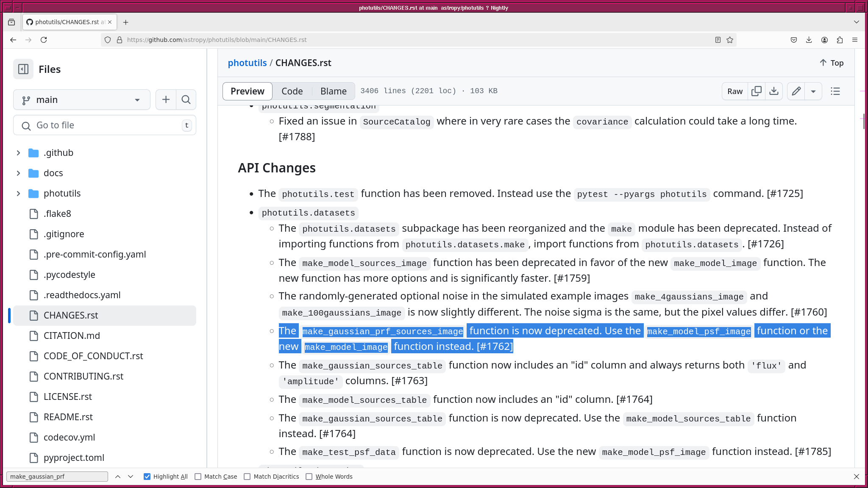This screenshot has width=868, height=488.
Task: Enable the Whole Words checkbox
Action: pos(309,476)
